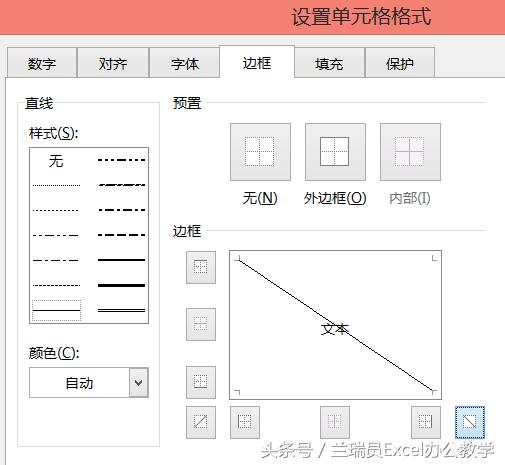Toggle the bottom border button

click(201, 382)
